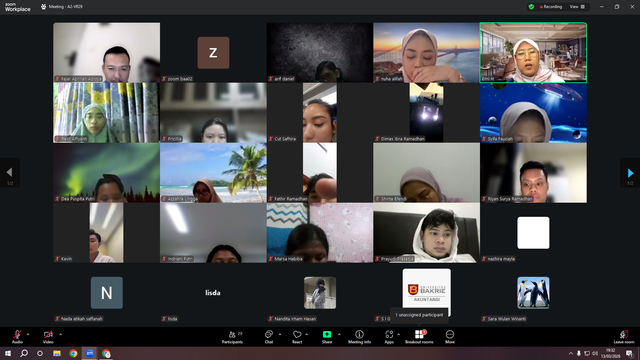Select Nandita Irham Hasan's avatar
This screenshot has height=360, width=640.
pyautogui.click(x=320, y=293)
